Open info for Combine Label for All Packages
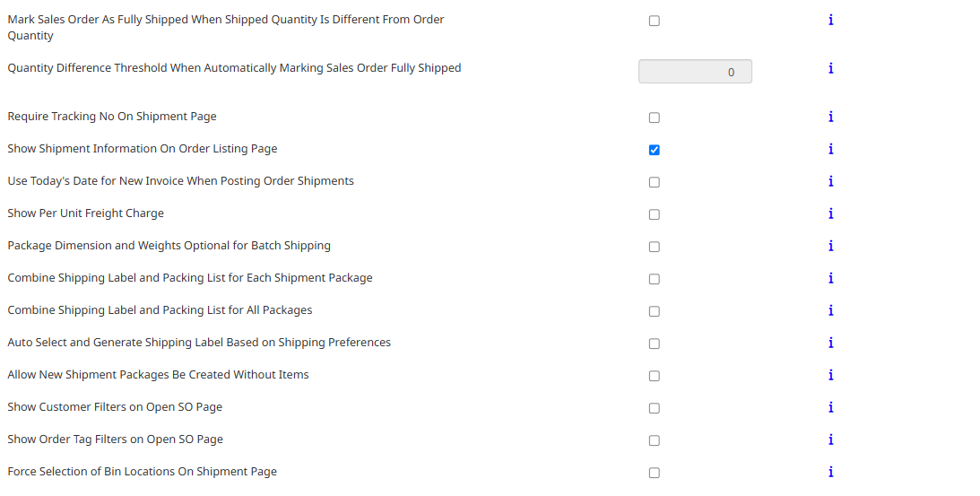 click(830, 310)
